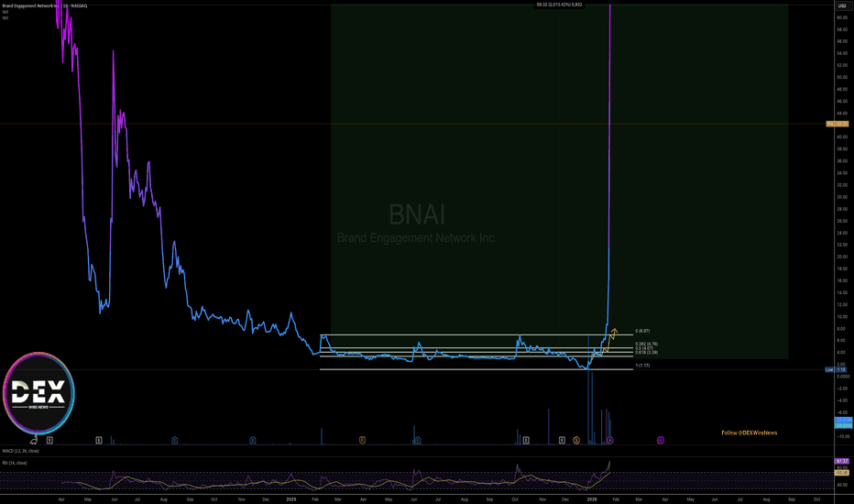This screenshot has width=854, height=504.
Task: Open the blue earnings marker for August 2024
Action: tap(175, 440)
